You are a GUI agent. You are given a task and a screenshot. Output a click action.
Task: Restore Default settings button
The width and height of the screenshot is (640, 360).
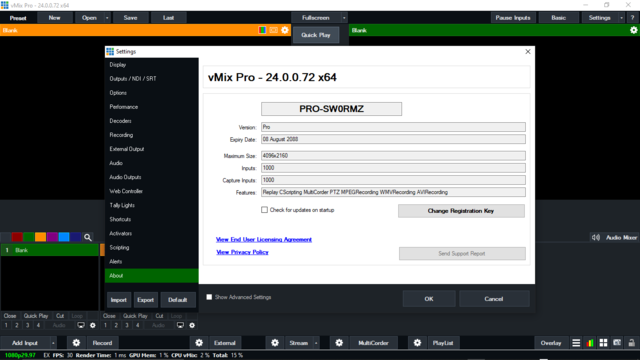coord(178,300)
